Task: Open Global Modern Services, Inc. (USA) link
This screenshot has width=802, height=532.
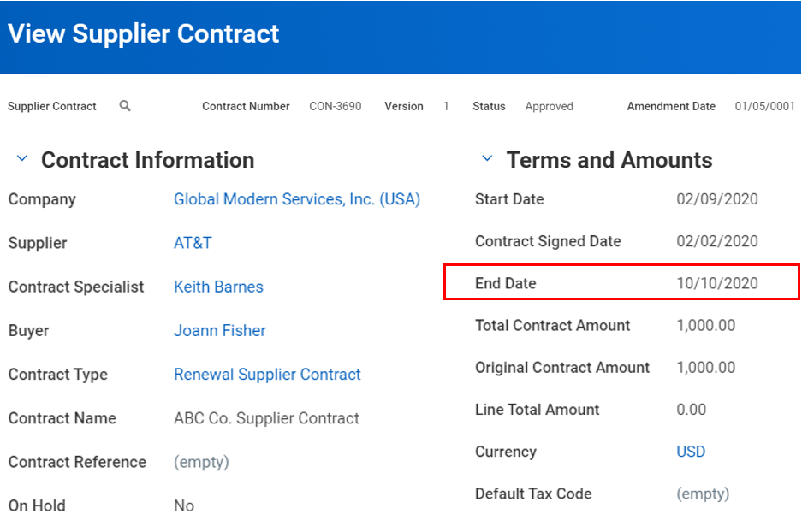Action: click(296, 199)
